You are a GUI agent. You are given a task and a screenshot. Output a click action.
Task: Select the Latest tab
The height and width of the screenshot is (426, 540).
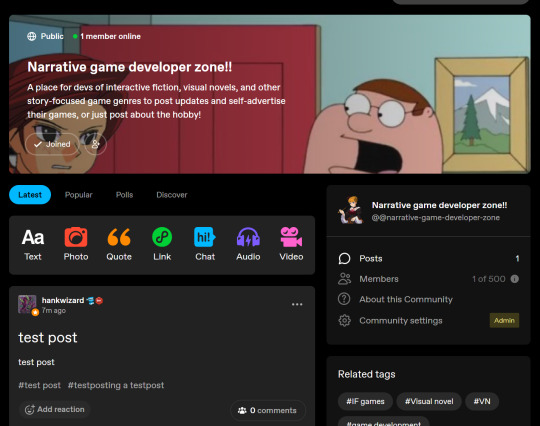(30, 195)
